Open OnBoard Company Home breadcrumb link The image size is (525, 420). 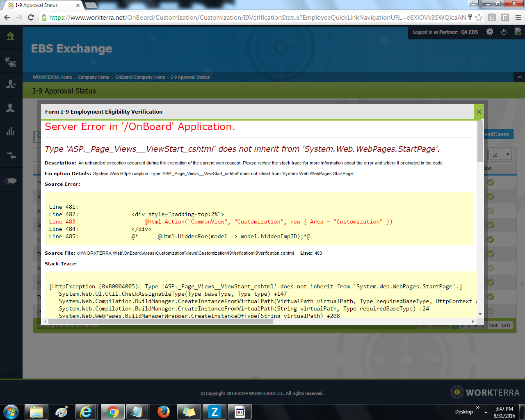[x=140, y=77]
